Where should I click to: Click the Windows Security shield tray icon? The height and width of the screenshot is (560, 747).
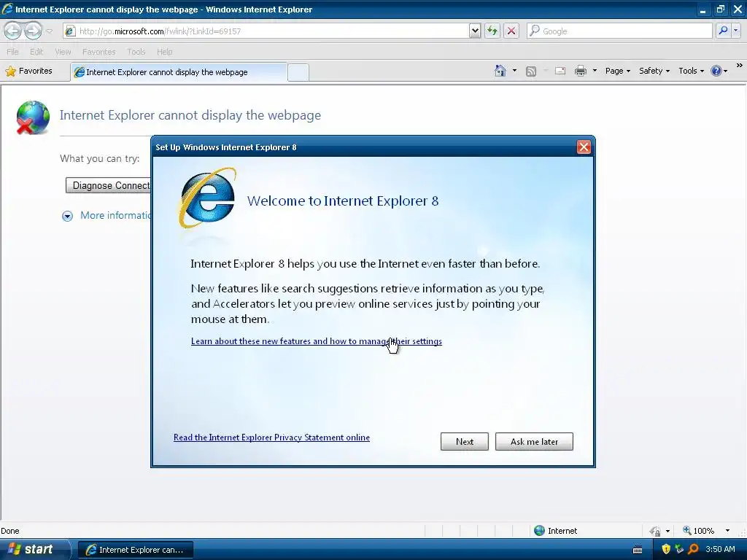(666, 549)
